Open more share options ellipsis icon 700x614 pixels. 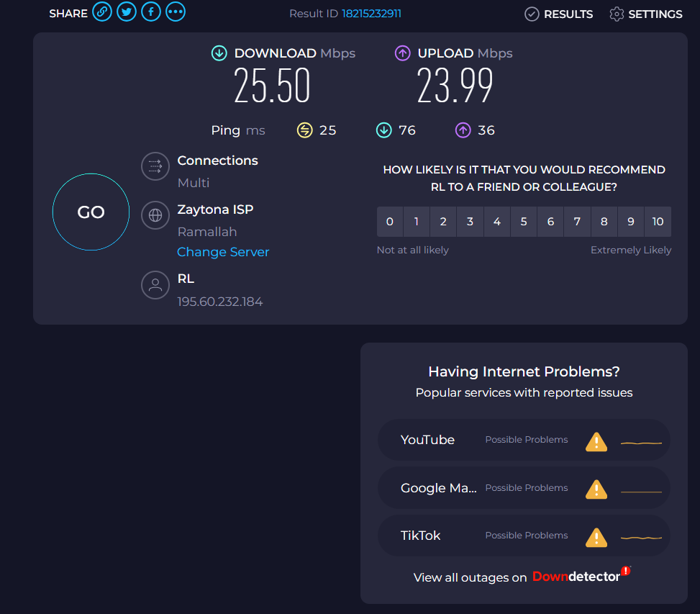click(x=176, y=12)
